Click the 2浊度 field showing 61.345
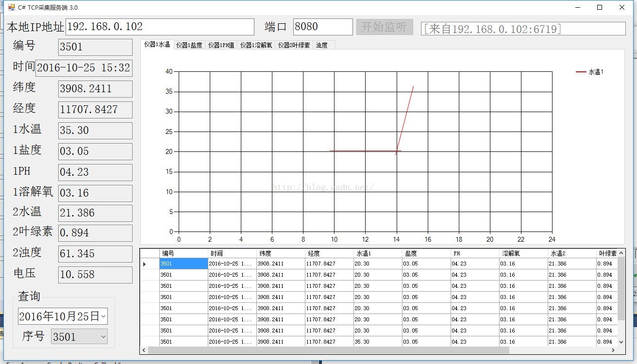Viewport: 637px width, 364px height. (x=95, y=254)
